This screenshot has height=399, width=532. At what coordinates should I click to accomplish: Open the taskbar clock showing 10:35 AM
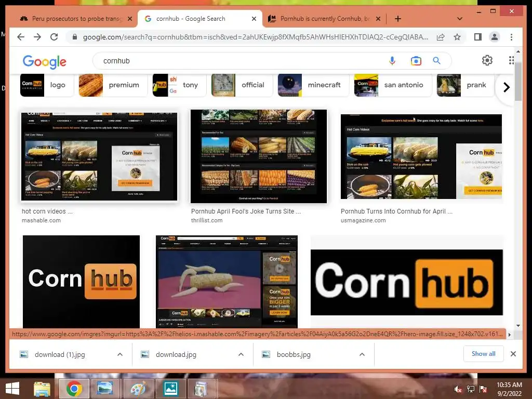(x=509, y=389)
